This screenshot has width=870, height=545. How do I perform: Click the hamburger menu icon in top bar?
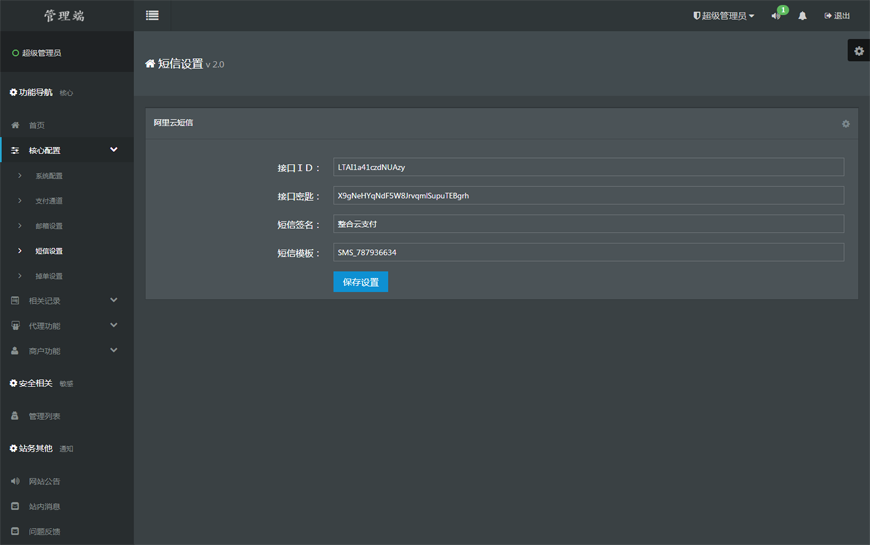coord(152,15)
